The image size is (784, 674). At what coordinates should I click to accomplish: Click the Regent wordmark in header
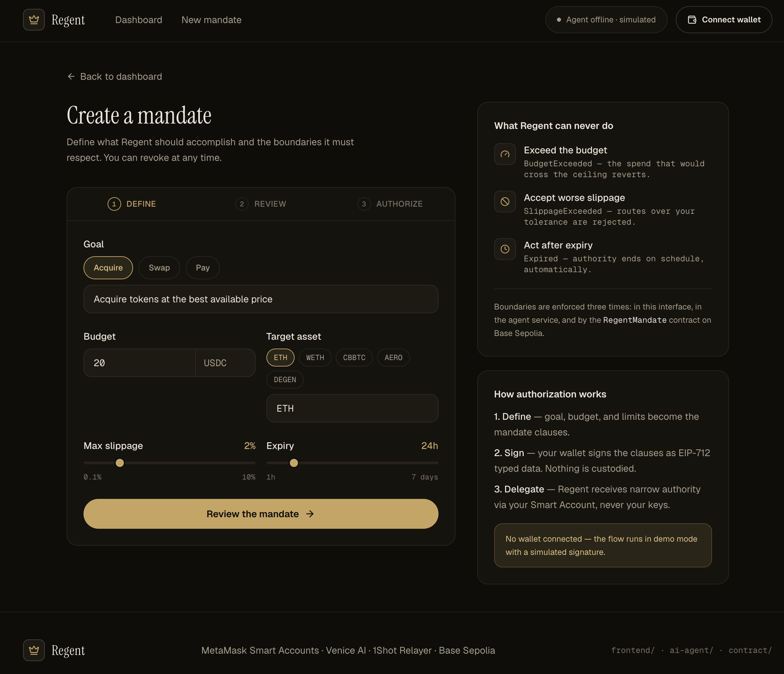click(68, 20)
